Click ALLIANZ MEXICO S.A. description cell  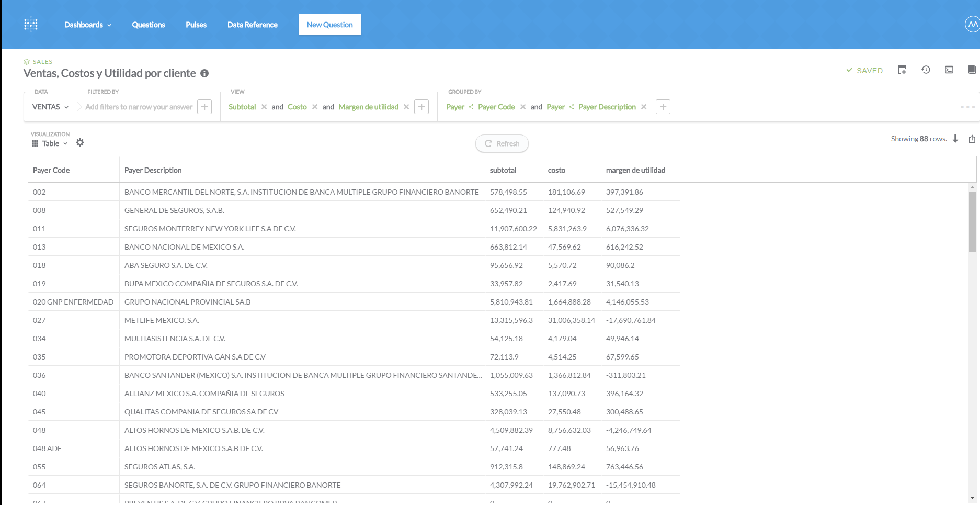(302, 394)
